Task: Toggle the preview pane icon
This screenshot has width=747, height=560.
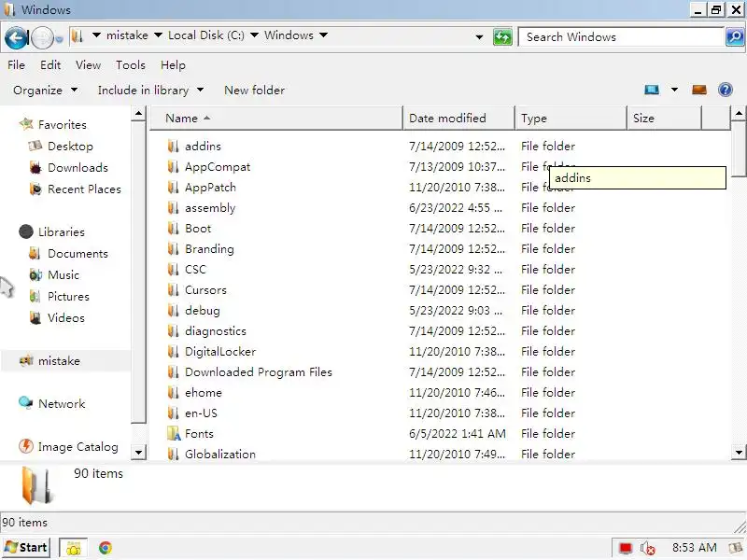Action: point(698,90)
